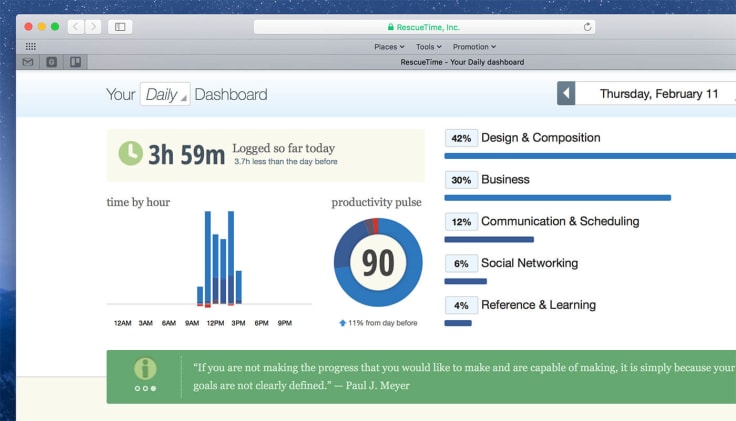
Task: Click the productivity pulse heading
Action: coord(376,202)
